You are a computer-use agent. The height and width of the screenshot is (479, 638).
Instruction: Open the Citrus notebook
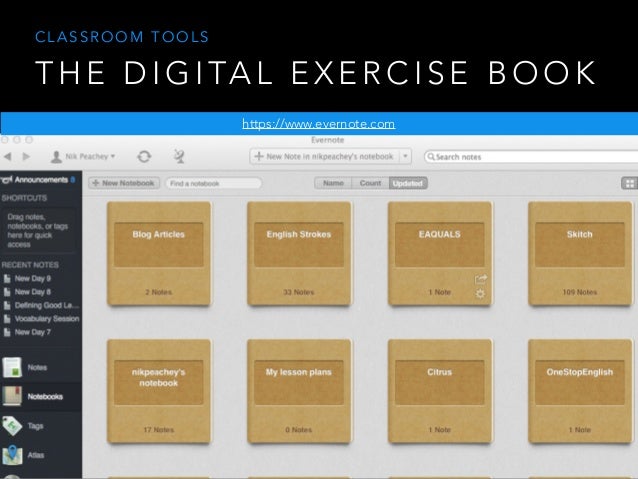439,391
